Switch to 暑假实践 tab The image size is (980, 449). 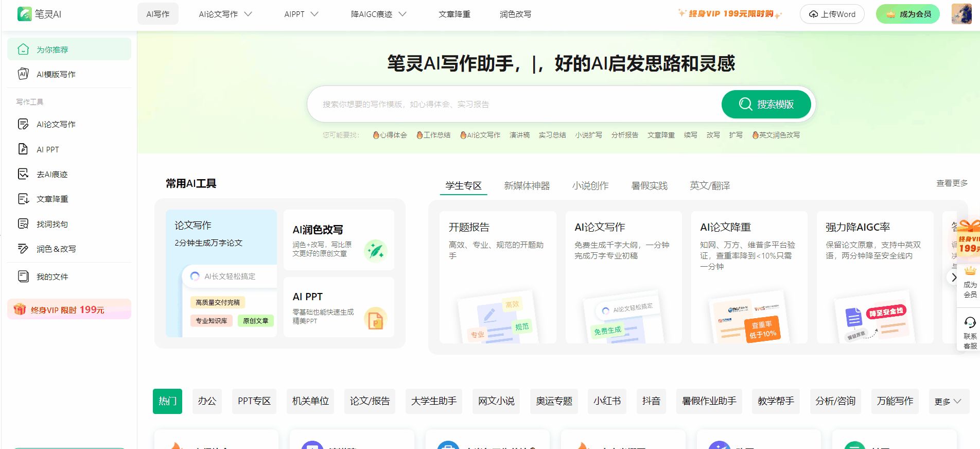coord(649,186)
